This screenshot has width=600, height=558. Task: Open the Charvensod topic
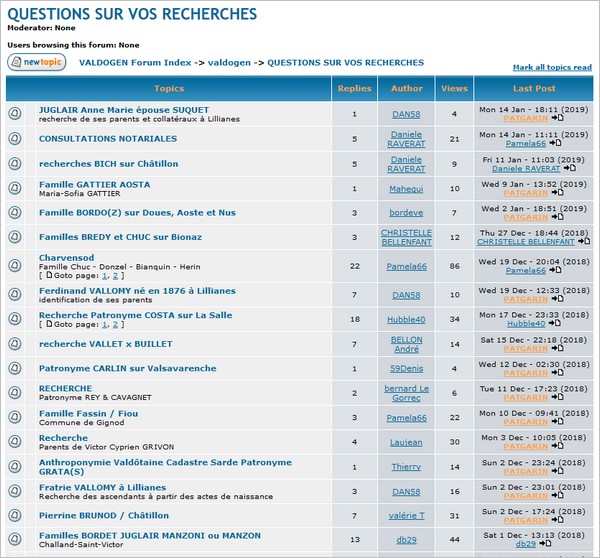pyautogui.click(x=67, y=258)
